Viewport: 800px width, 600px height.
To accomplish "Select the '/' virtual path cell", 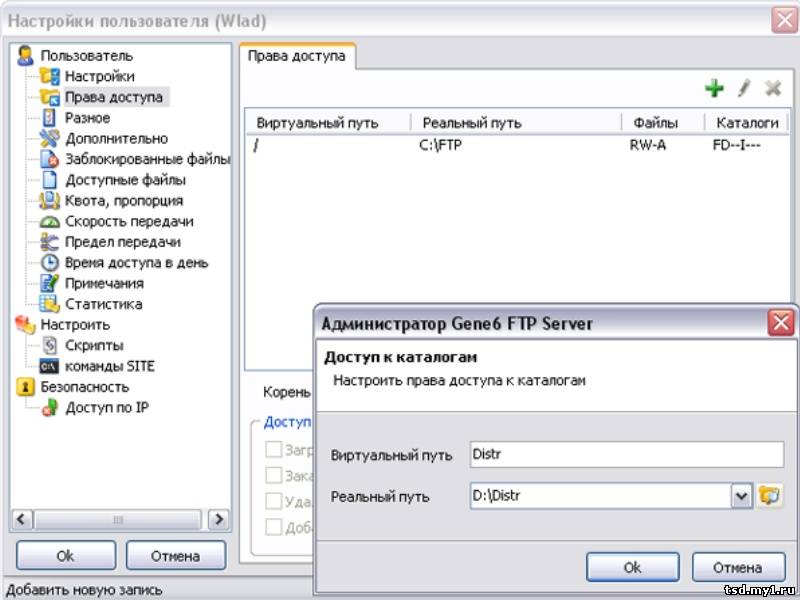I will (256, 145).
